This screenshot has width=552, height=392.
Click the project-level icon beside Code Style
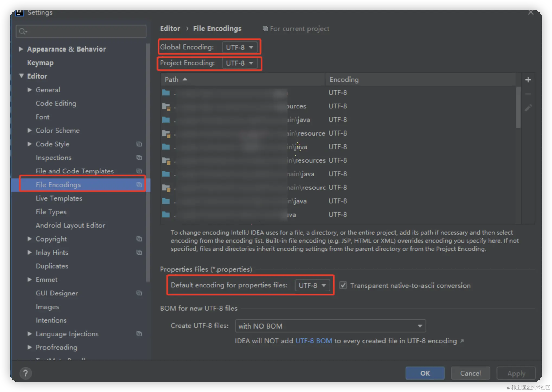pyautogui.click(x=139, y=144)
